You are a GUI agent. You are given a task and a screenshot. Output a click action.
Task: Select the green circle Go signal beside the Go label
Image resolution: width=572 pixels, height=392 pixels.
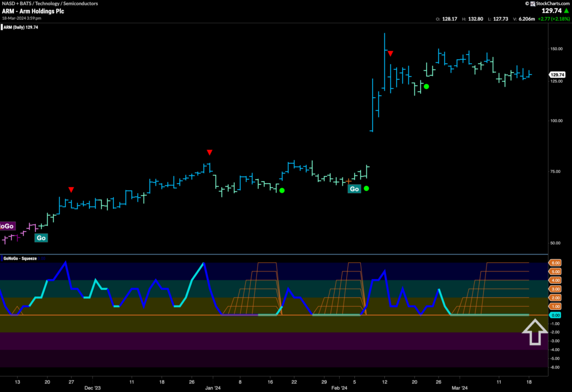tap(366, 188)
